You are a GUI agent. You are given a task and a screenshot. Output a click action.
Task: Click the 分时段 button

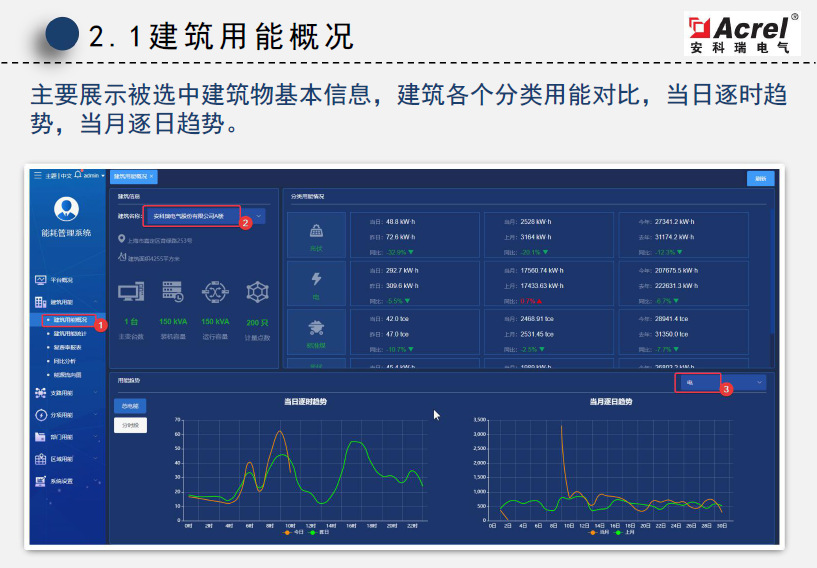tap(130, 425)
